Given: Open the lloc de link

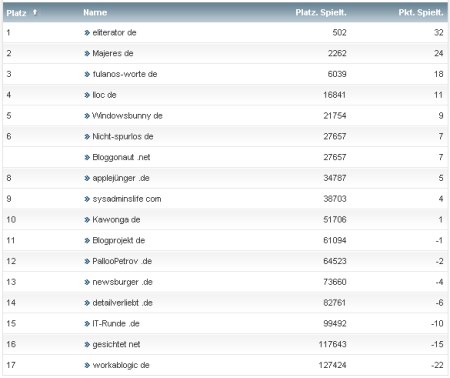Looking at the screenshot, I should (104, 95).
